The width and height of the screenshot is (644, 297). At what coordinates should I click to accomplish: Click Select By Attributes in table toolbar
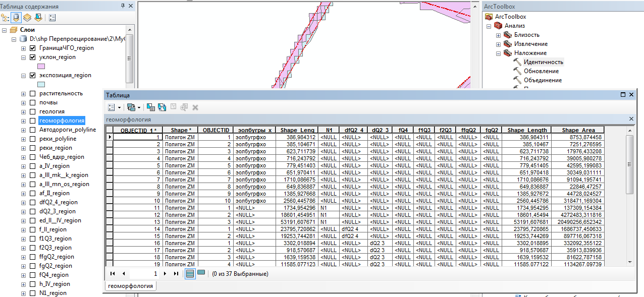pos(150,107)
